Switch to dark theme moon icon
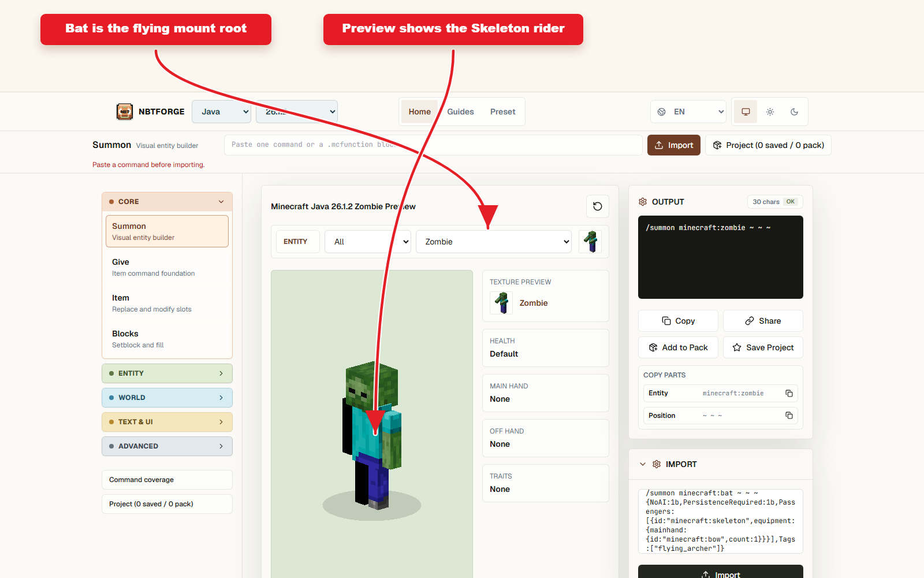924x578 pixels. pyautogui.click(x=794, y=112)
